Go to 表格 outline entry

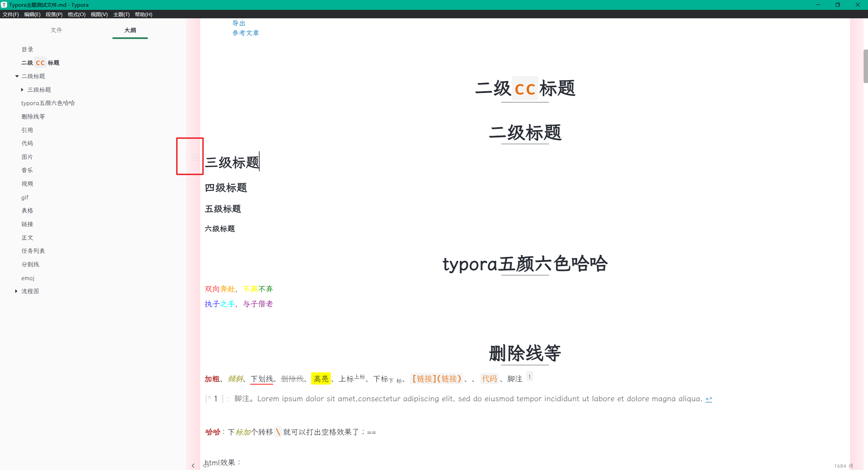point(27,211)
